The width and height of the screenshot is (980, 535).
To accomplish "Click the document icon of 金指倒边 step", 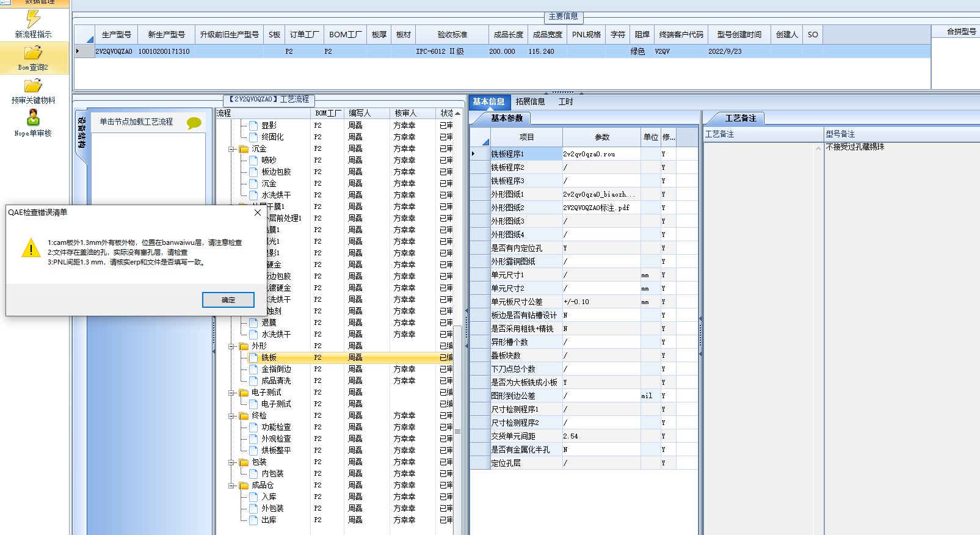I will (253, 369).
